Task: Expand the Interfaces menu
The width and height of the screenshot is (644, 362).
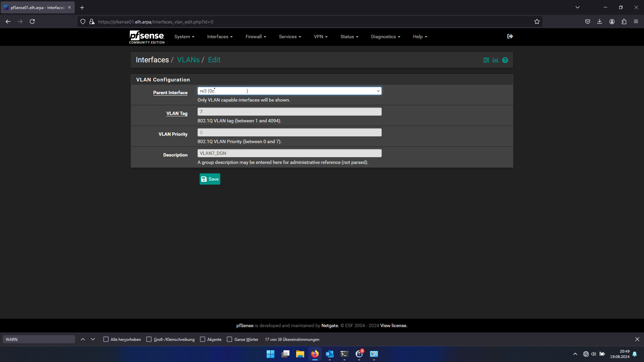Action: [x=220, y=37]
